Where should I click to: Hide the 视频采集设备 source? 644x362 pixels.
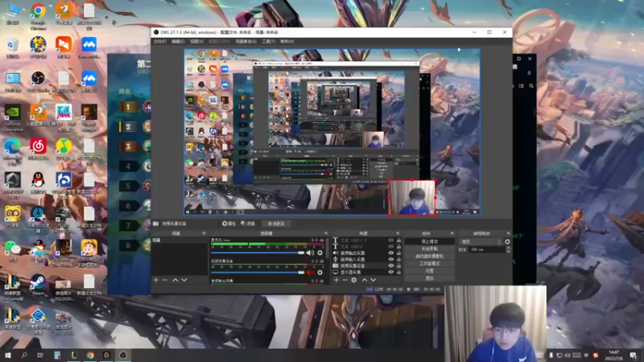(x=390, y=265)
